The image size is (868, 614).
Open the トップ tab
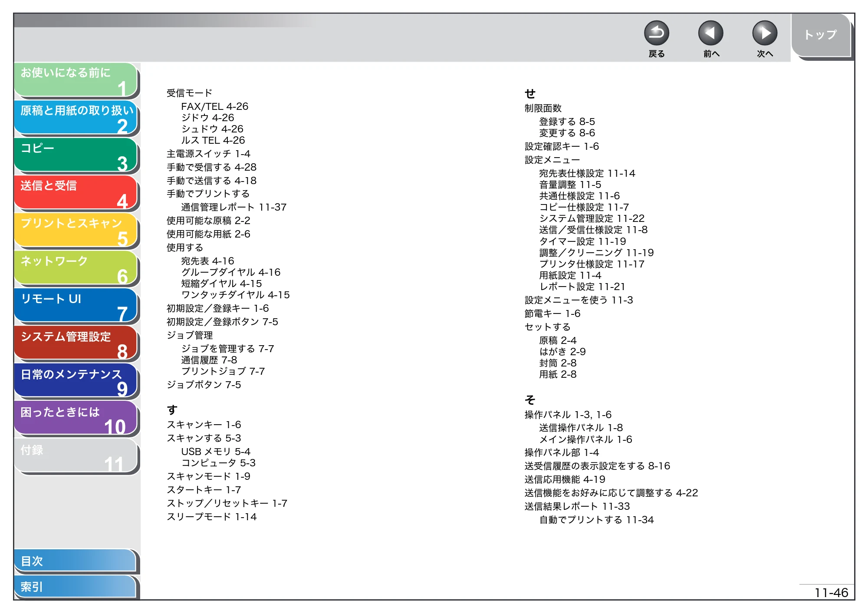click(820, 35)
